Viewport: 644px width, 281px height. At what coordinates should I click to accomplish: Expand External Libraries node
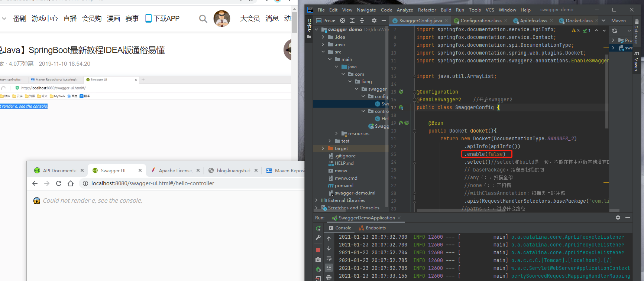pos(317,200)
